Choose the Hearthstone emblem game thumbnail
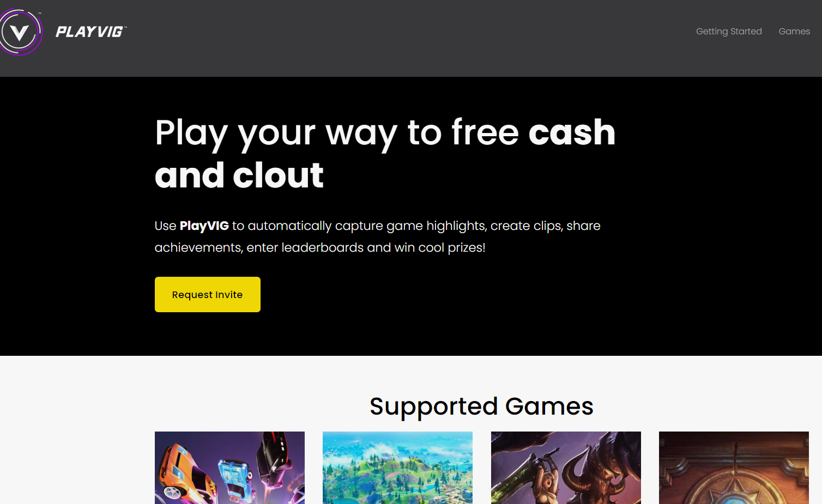 [734, 467]
